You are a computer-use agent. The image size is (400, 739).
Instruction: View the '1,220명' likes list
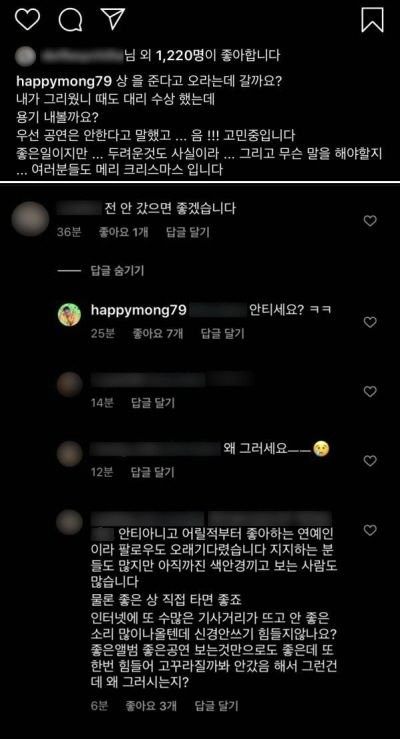click(x=176, y=56)
